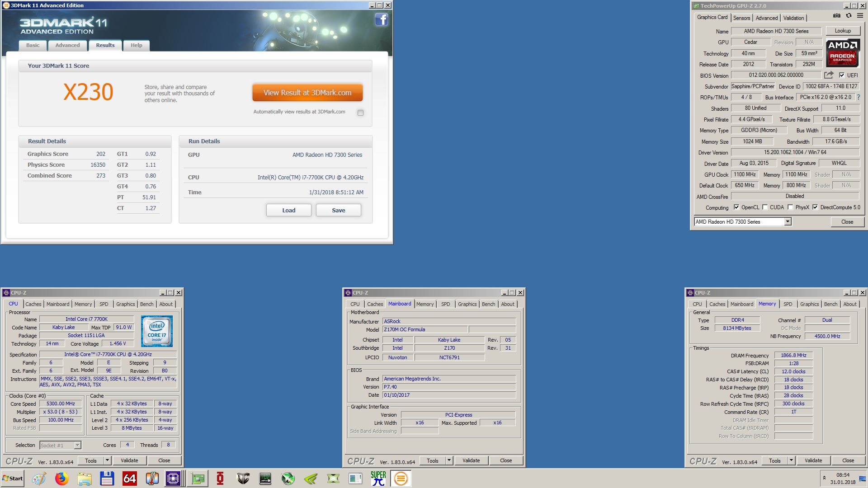
Task: Open the Socket #1 selection dropdown
Action: click(x=77, y=445)
